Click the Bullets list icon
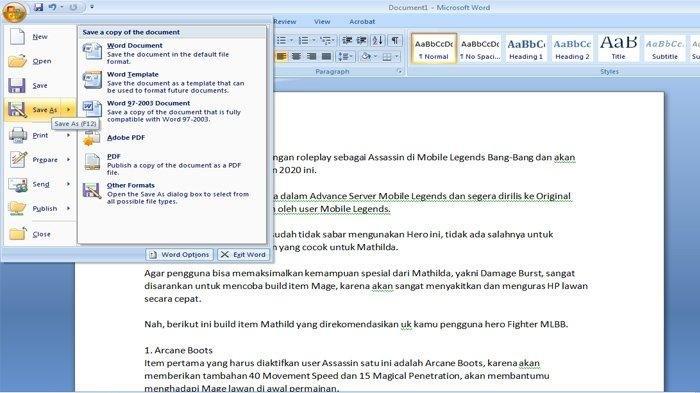This screenshot has width=700, height=393. tap(281, 41)
